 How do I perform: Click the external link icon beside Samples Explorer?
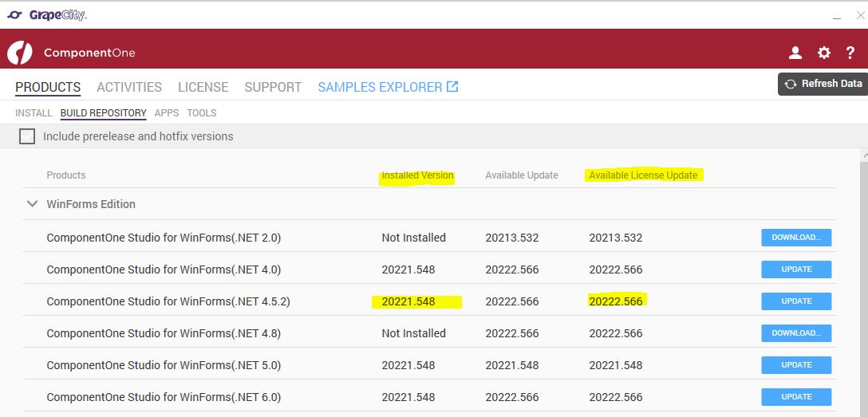coord(452,86)
